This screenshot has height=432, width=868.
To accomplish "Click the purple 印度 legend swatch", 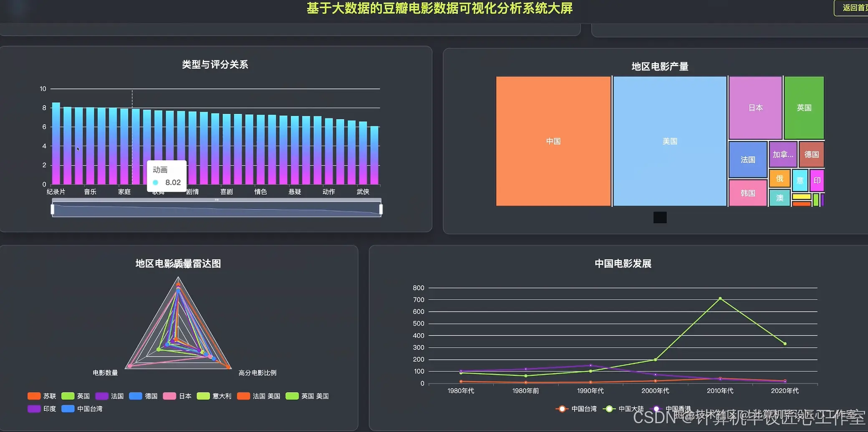I will point(33,409).
